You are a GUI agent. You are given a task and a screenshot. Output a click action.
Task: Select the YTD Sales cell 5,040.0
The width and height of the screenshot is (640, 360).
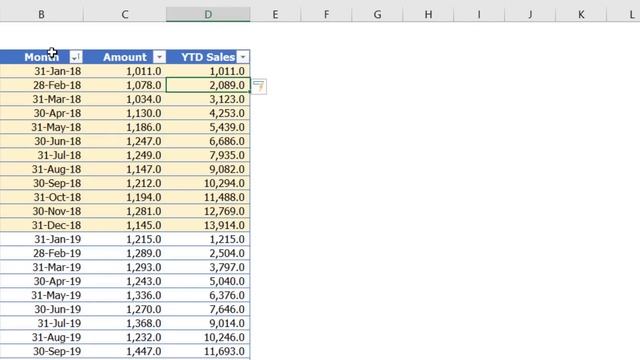[208, 281]
